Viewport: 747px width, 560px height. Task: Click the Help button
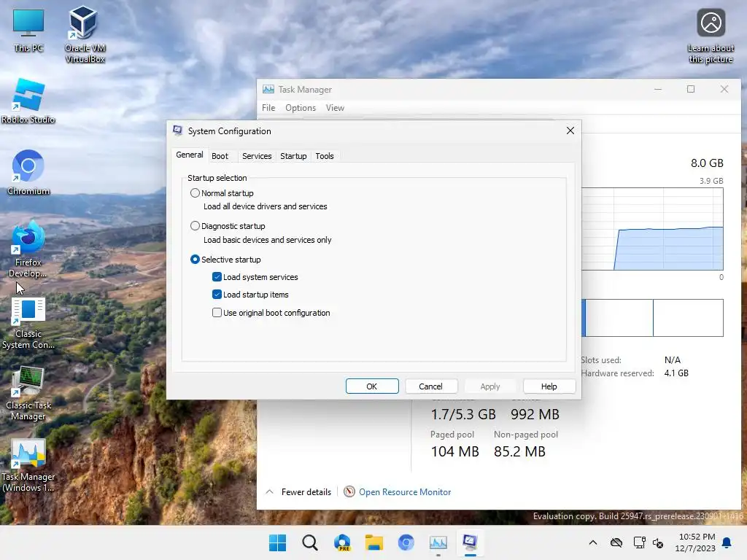click(549, 386)
